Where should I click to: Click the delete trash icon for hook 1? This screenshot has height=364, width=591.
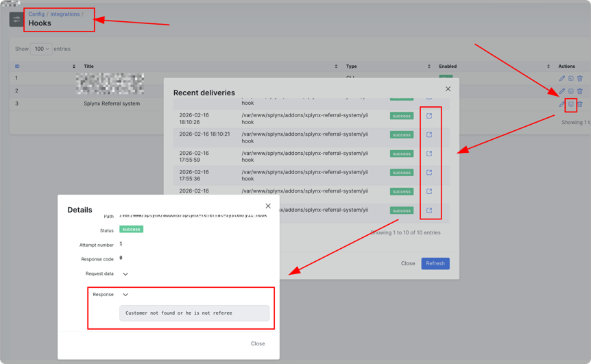coord(579,78)
